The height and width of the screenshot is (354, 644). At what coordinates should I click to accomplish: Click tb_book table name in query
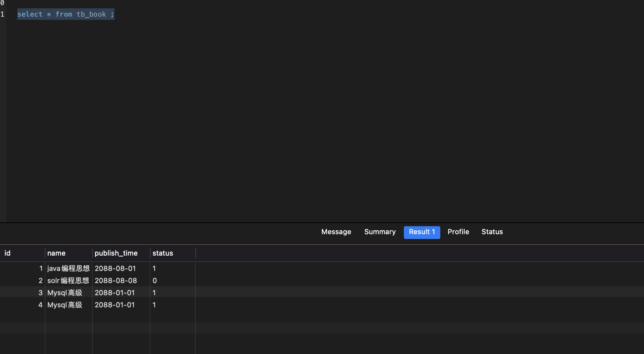coord(91,14)
